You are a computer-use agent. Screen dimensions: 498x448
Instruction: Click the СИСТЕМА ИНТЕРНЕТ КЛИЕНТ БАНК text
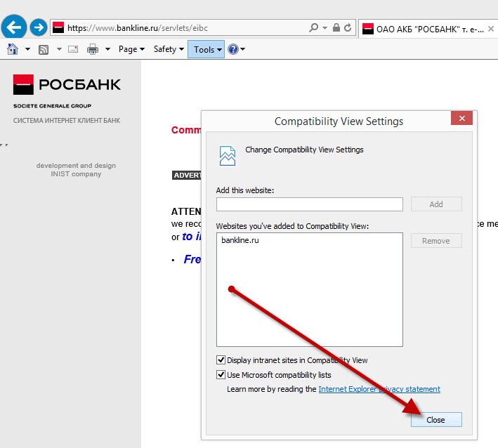point(67,121)
